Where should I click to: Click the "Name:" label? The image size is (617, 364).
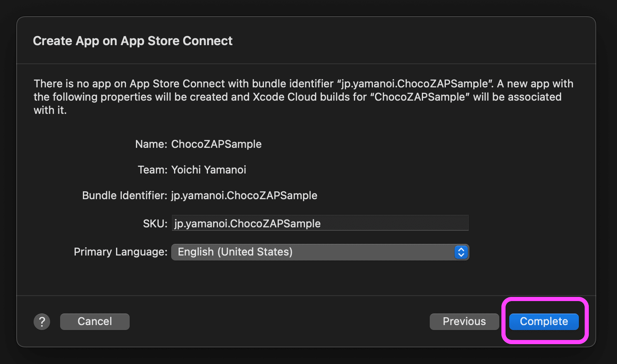151,144
